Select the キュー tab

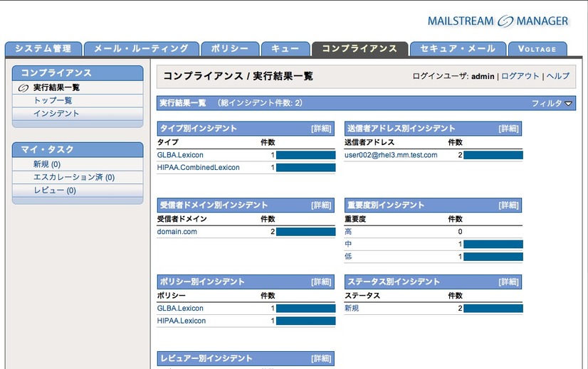click(x=285, y=48)
